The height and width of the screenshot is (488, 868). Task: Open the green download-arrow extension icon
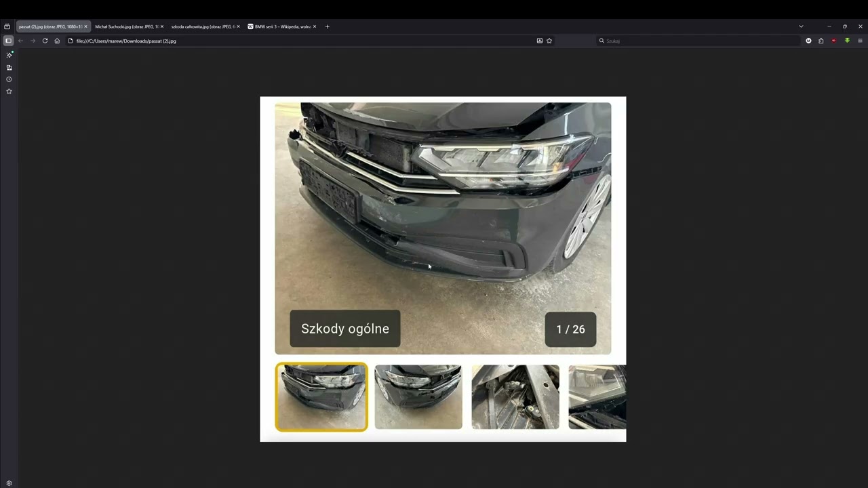click(x=847, y=41)
